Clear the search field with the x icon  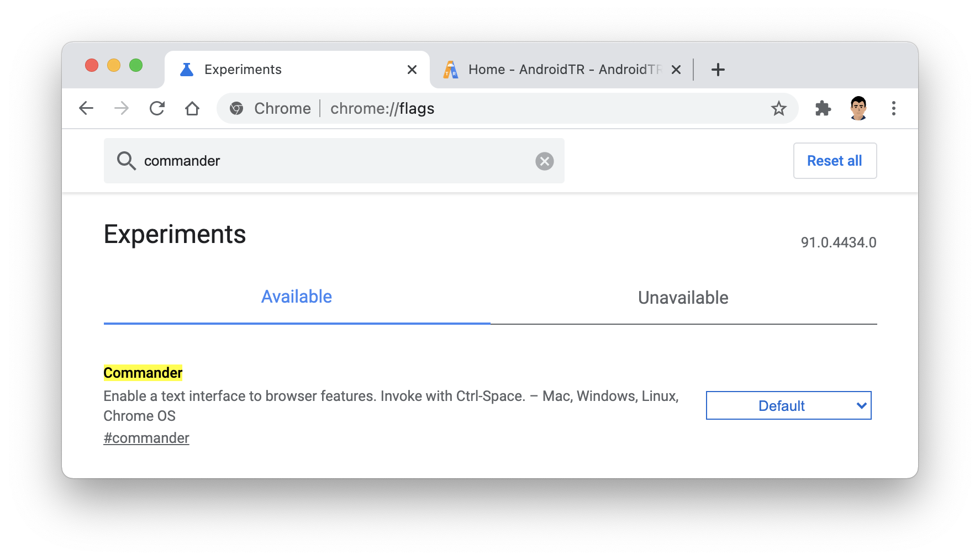click(545, 161)
